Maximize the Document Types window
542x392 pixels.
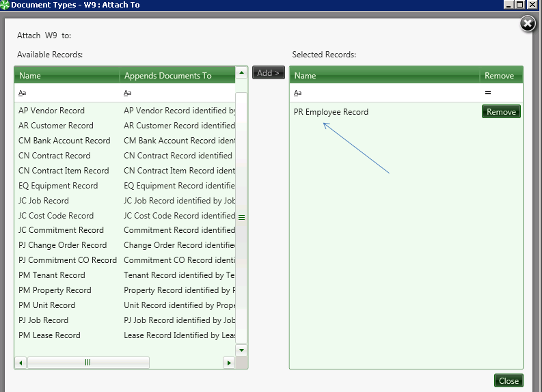pyautogui.click(x=519, y=5)
